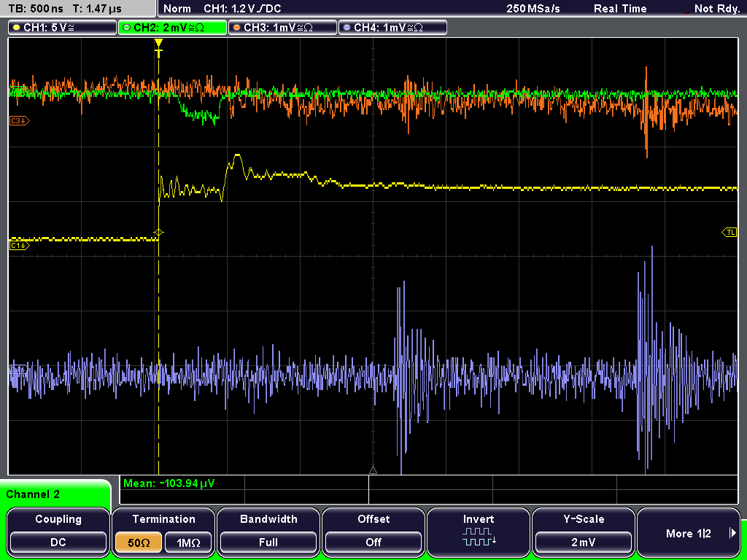Screen dimensions: 747x560
Task: Select the CH1: 5 V channel tab
Action: point(63,28)
